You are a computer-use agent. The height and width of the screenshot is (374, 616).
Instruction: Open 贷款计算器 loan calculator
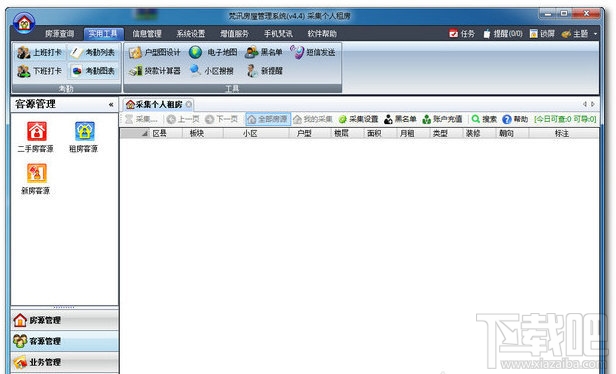pos(155,71)
